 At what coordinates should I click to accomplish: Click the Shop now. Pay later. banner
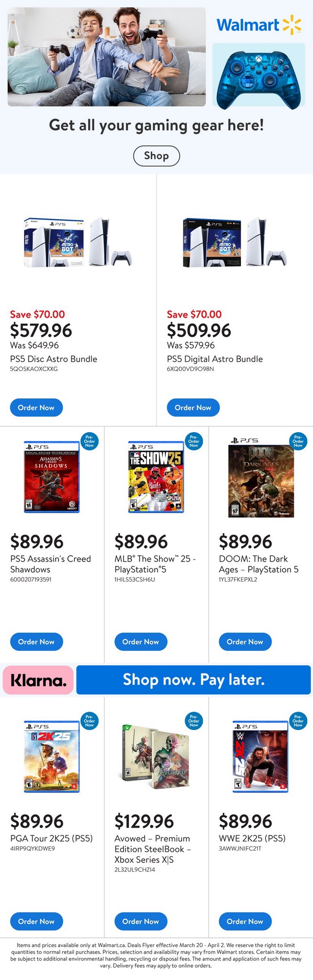tap(193, 680)
